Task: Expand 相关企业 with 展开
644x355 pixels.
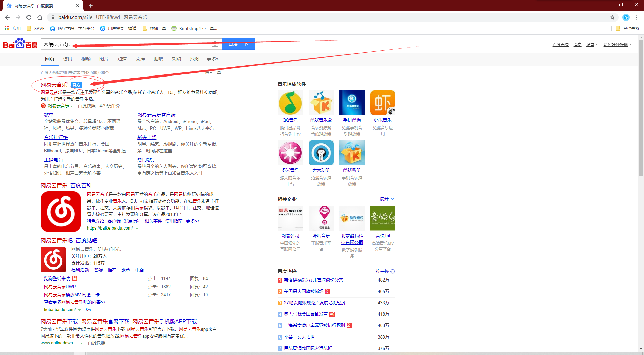Action: coord(387,199)
